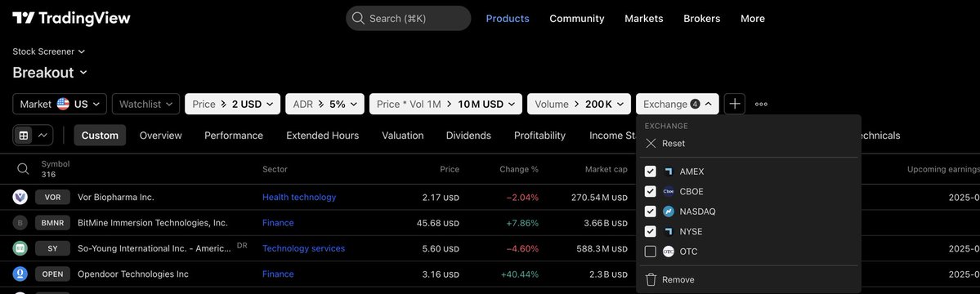The height and width of the screenshot is (294, 980).
Task: Switch to table view icon
Action: pos(24,135)
